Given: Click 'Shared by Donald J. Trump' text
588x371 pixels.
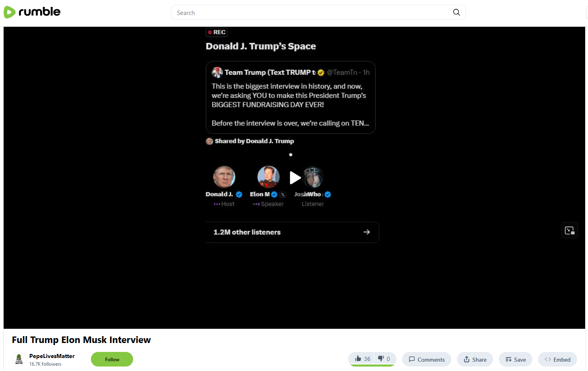Looking at the screenshot, I should click(x=254, y=141).
